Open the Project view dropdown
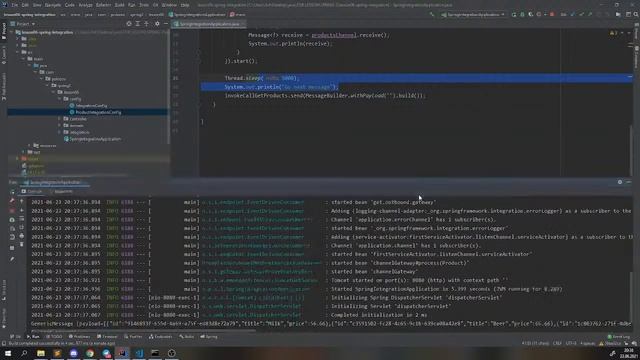 [x=23, y=24]
